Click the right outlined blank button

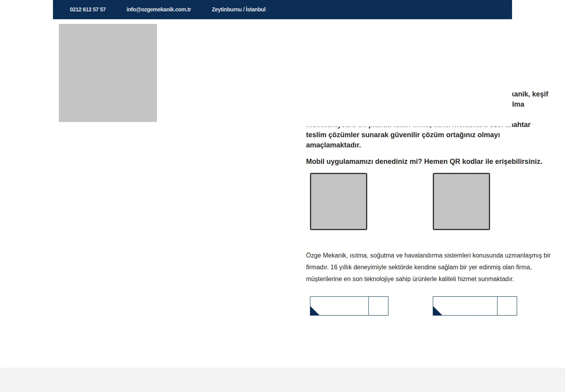pyautogui.click(x=475, y=306)
